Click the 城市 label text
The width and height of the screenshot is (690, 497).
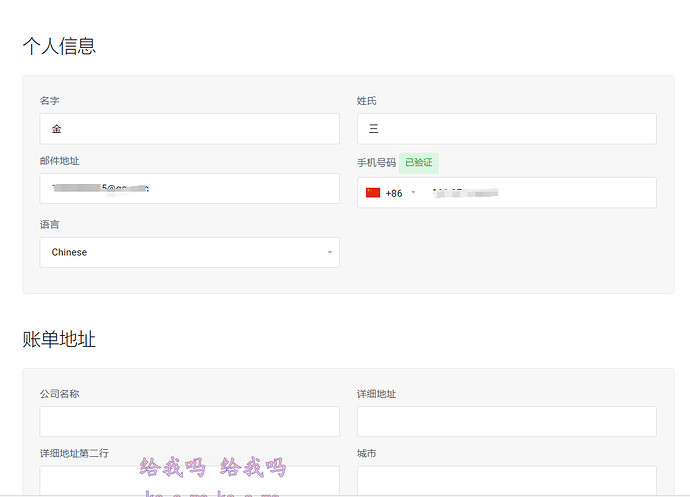[367, 453]
